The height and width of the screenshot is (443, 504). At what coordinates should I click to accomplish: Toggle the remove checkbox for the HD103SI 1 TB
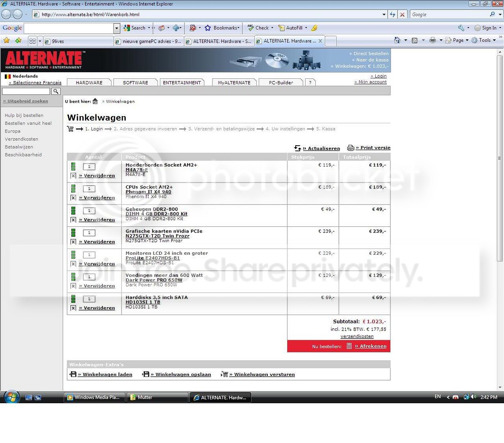tap(73, 308)
